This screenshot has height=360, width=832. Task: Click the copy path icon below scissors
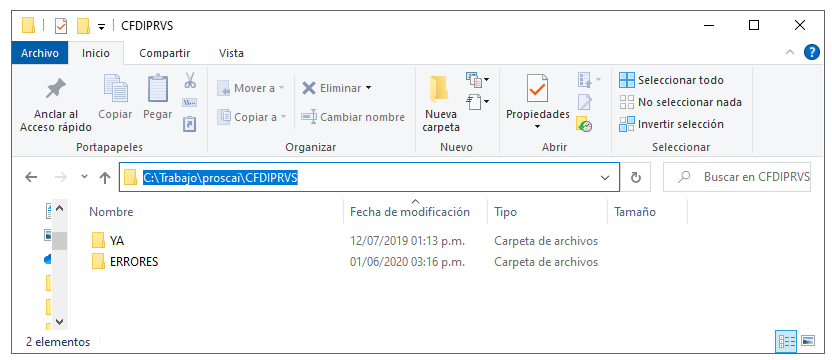point(189,102)
